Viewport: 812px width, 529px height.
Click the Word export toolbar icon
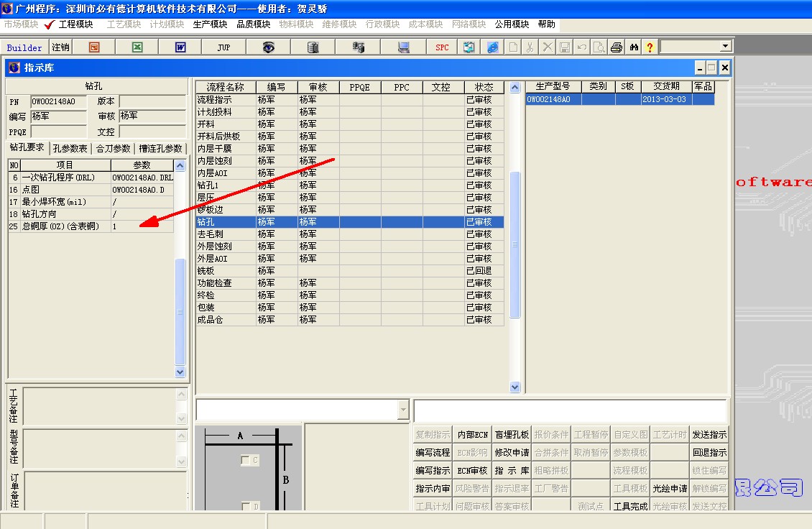(180, 47)
